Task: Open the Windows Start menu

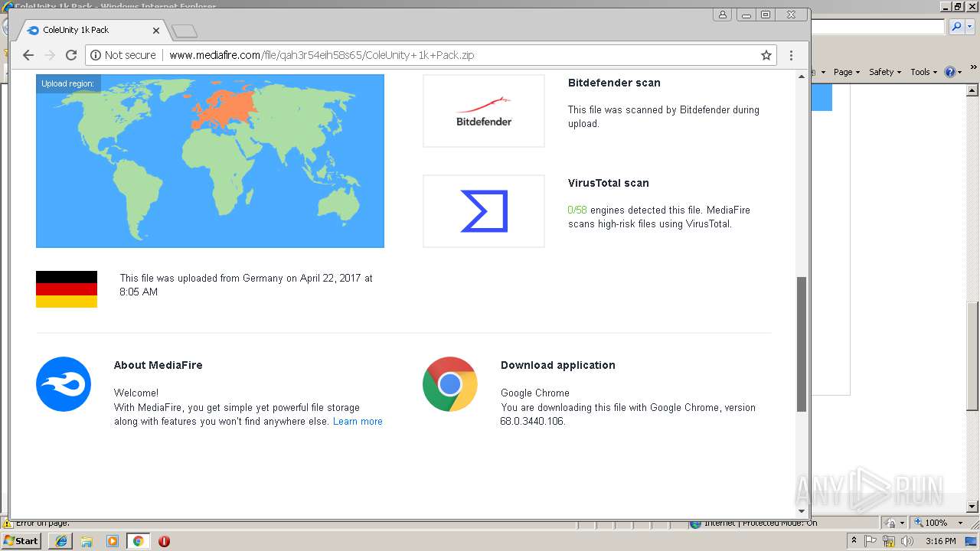Action: click(x=21, y=540)
